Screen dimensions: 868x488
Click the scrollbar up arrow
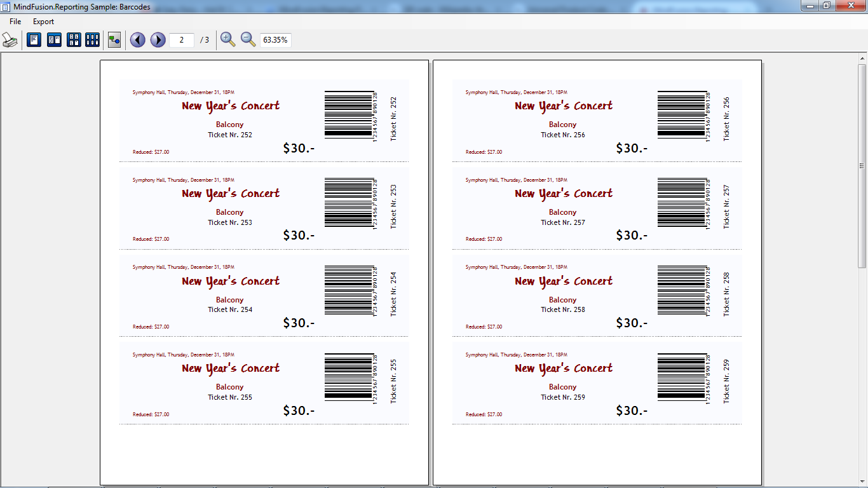[x=862, y=58]
